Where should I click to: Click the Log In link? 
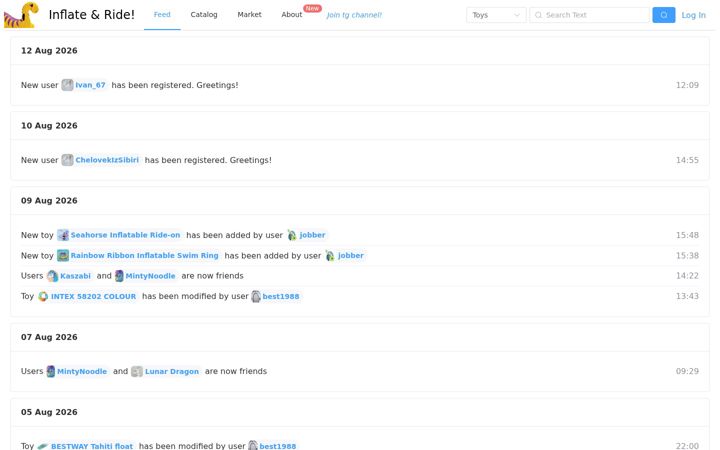click(x=693, y=15)
